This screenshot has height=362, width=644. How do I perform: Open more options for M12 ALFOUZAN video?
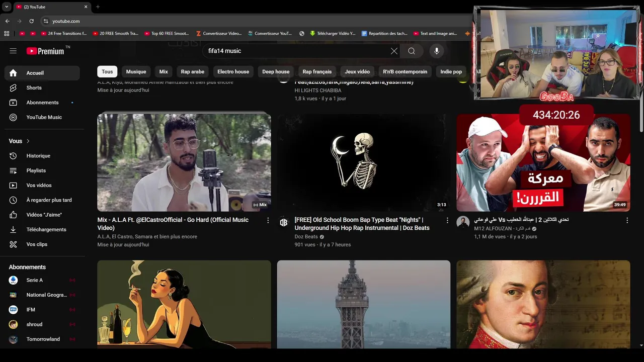coord(627,220)
